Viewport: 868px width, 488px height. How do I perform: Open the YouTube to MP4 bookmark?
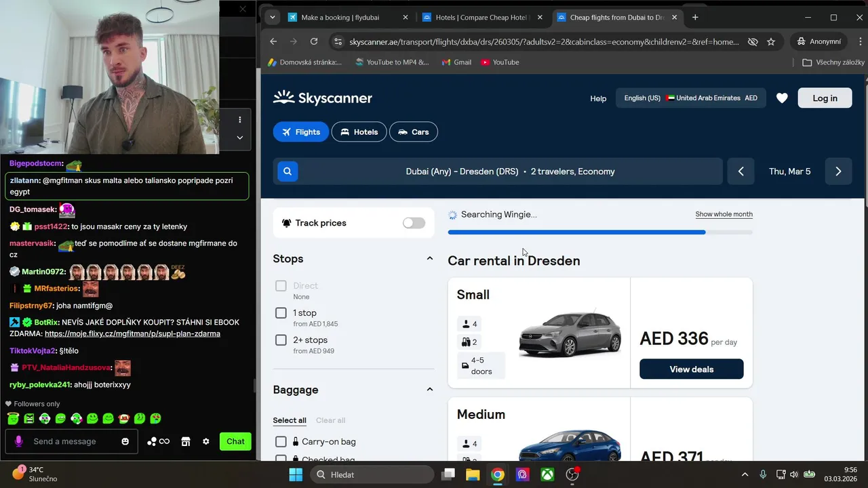point(391,62)
